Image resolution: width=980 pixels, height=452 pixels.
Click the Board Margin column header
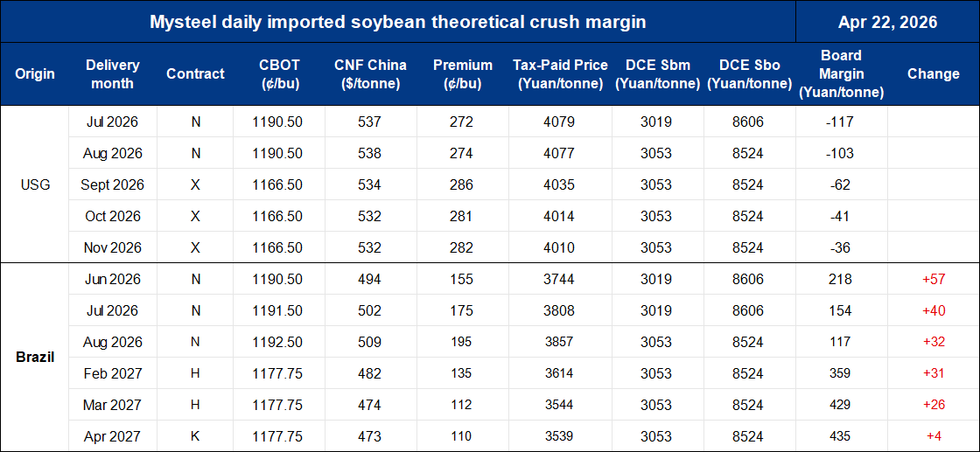click(841, 74)
